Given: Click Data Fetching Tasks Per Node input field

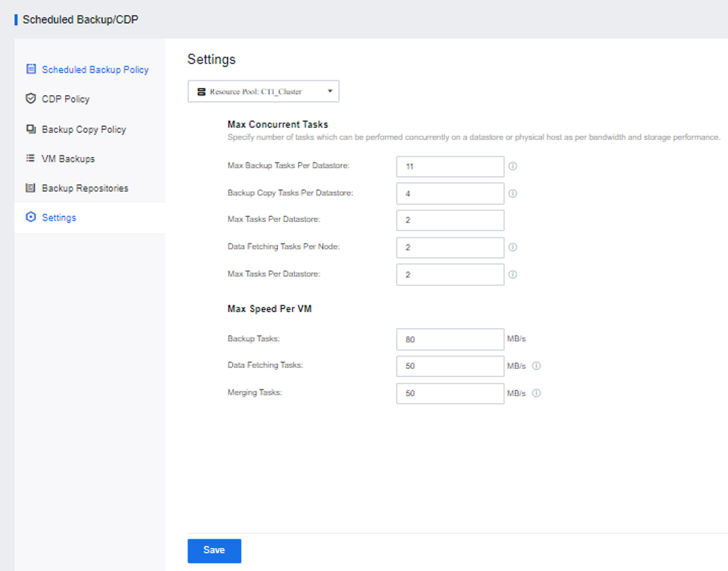Looking at the screenshot, I should click(x=450, y=247).
